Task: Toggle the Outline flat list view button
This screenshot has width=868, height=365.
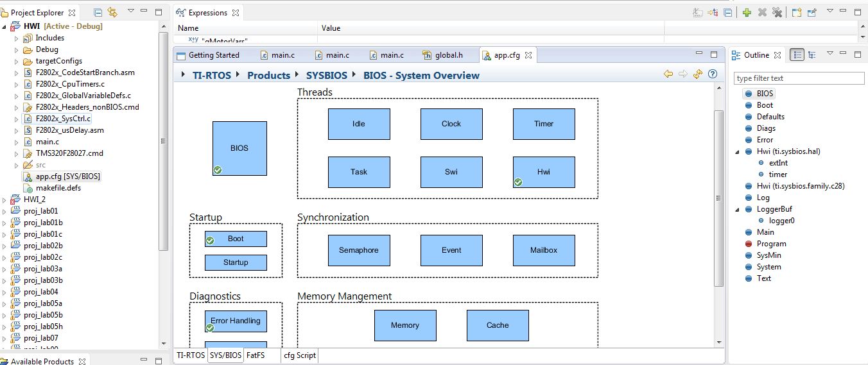Action: [x=797, y=55]
